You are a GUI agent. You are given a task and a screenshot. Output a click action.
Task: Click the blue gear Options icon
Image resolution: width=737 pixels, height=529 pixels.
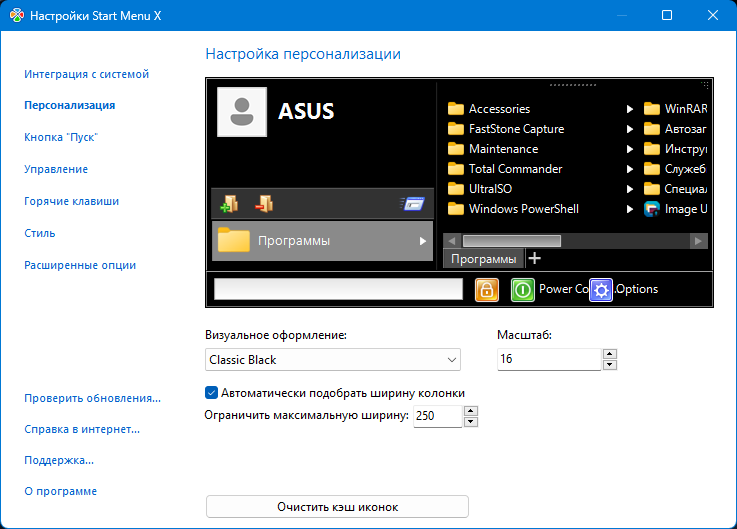pos(601,289)
